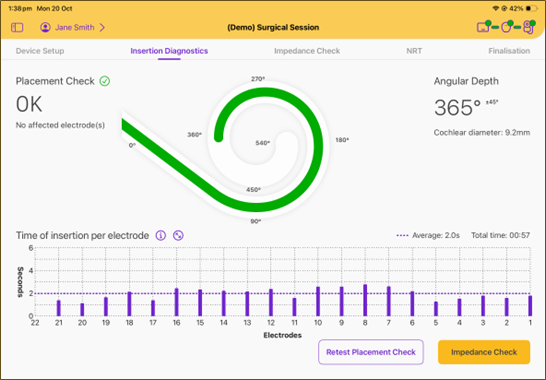Click the 365° angular depth reading
The image size is (546, 380).
point(458,108)
